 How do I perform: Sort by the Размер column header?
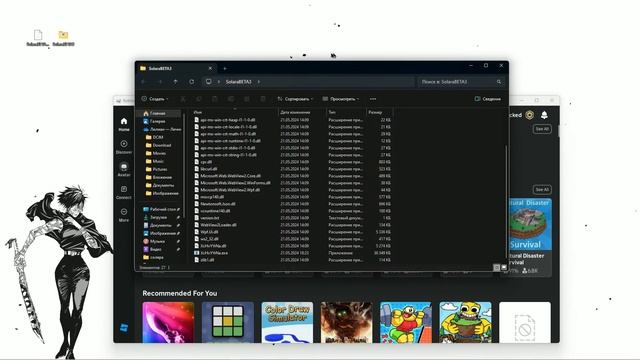point(376,112)
